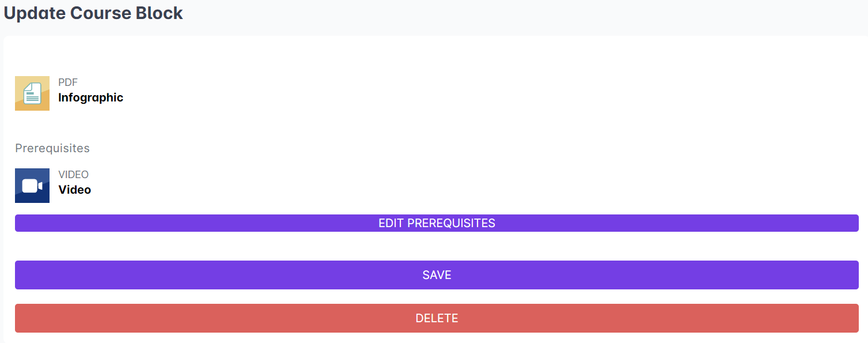Click the PDF type label
The width and height of the screenshot is (868, 343).
point(68,82)
